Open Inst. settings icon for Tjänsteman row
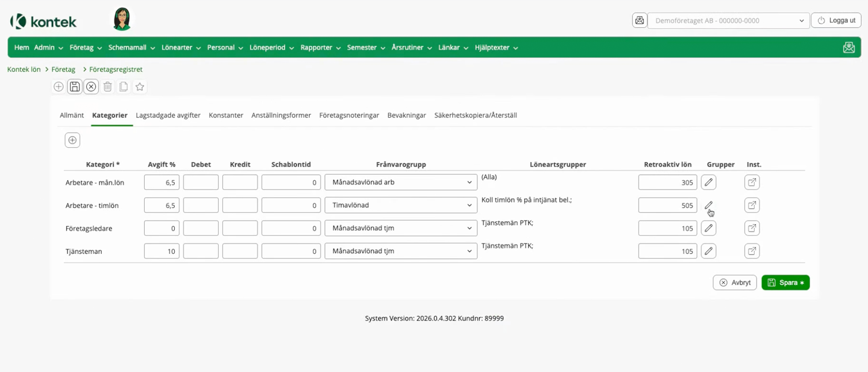The height and width of the screenshot is (372, 868). click(752, 251)
